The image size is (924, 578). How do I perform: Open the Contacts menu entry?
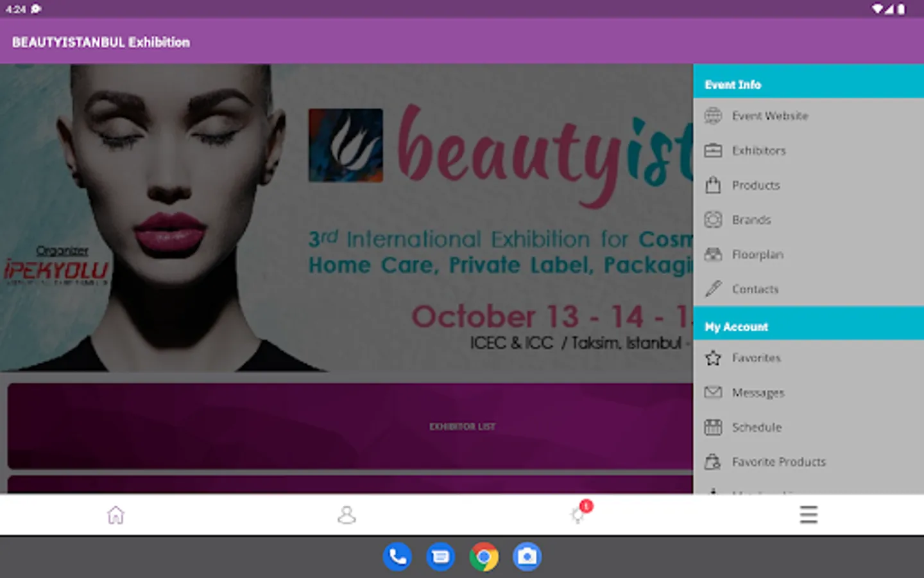pyautogui.click(x=809, y=289)
